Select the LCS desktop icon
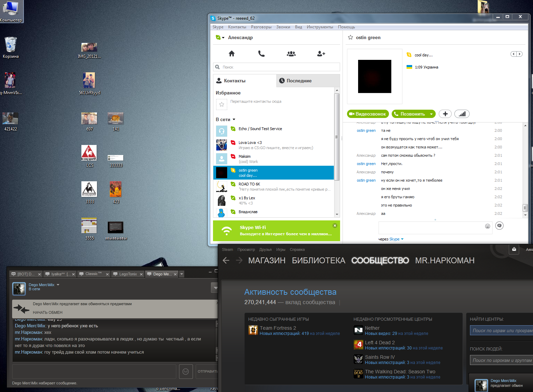533x392 pixels. [89, 156]
